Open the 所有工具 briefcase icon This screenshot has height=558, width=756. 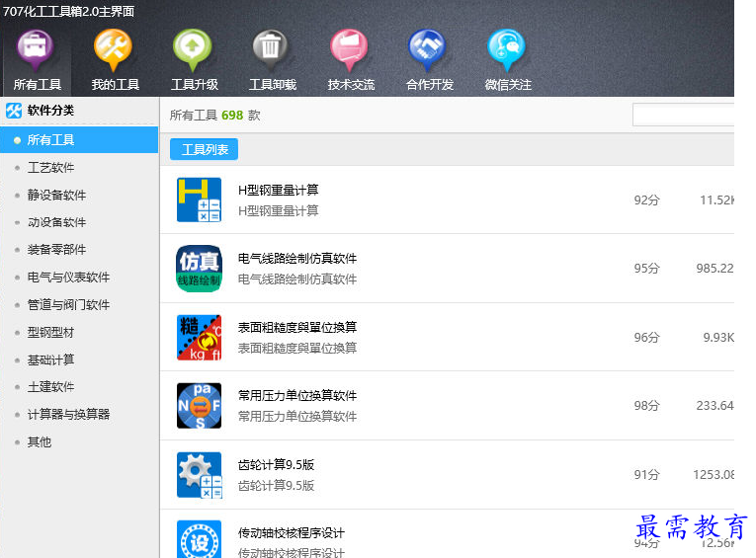(36, 48)
